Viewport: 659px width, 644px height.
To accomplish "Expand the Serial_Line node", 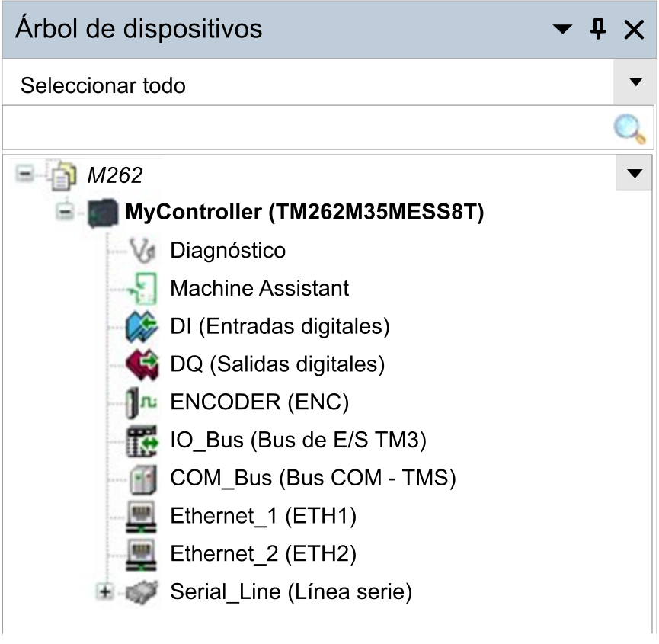I will click(104, 592).
